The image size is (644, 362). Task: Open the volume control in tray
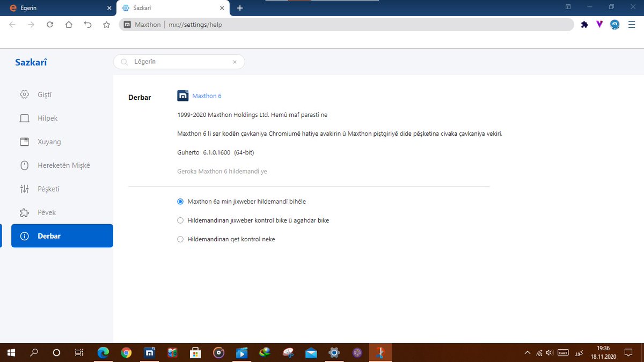click(x=550, y=352)
